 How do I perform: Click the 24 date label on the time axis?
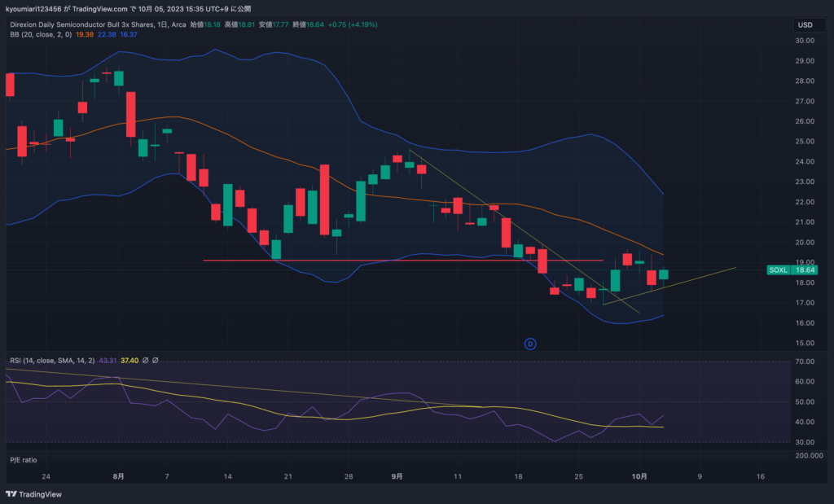pos(46,476)
